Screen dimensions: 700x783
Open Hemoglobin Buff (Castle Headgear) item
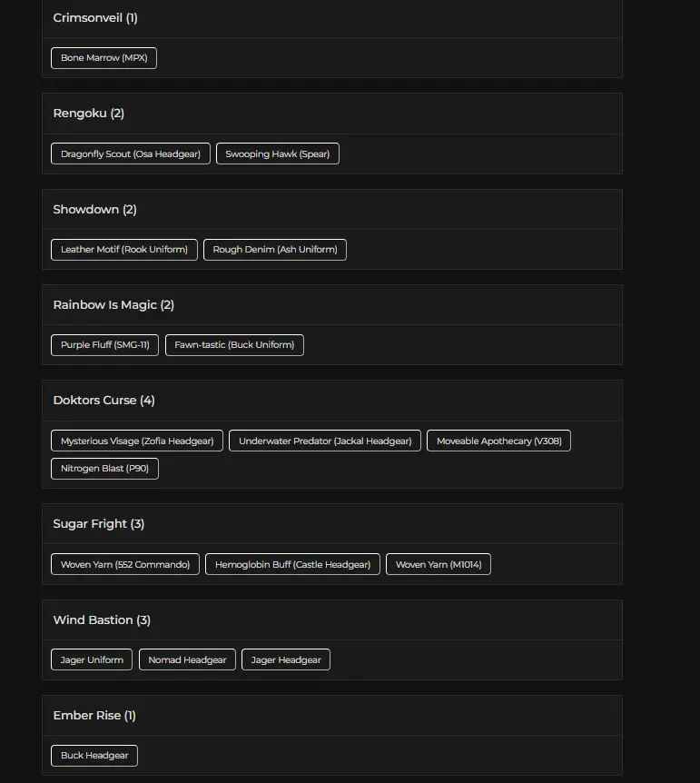[x=292, y=564]
